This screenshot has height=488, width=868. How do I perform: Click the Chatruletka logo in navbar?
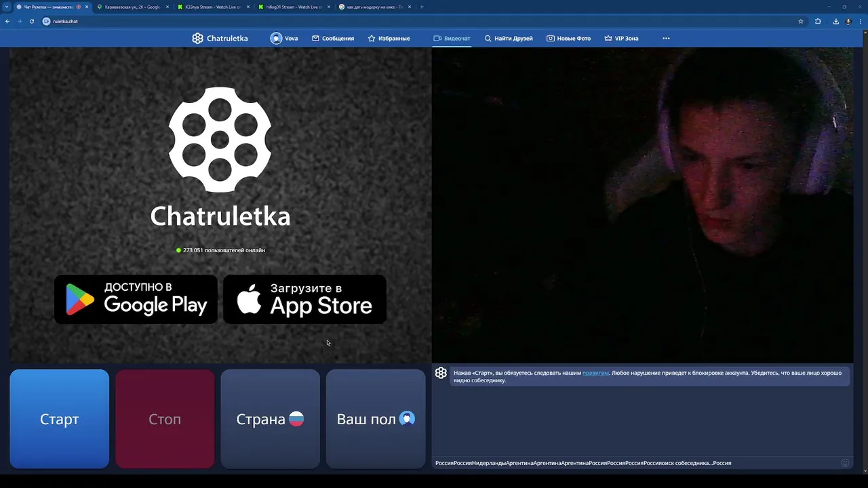tap(220, 39)
